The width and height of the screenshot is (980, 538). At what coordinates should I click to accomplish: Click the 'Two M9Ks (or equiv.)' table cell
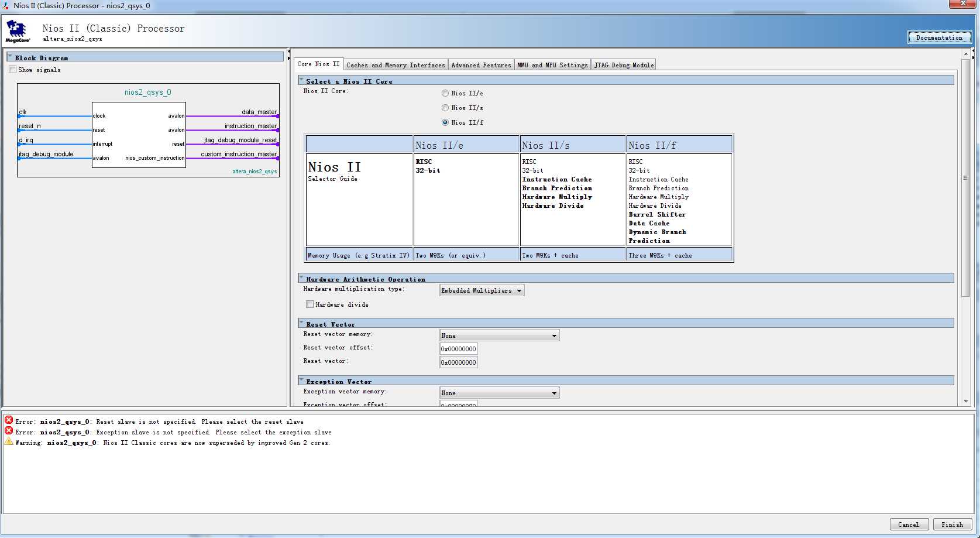466,255
